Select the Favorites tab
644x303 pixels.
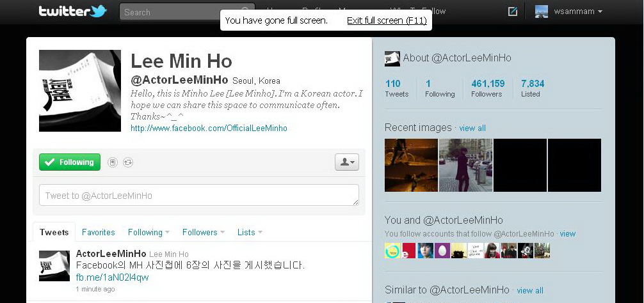tap(98, 233)
